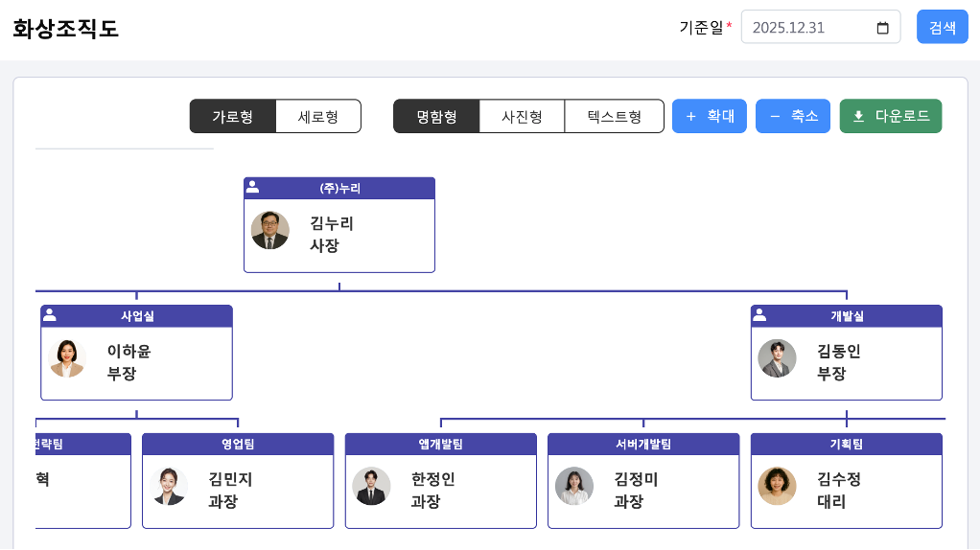Click 김수정 대리 profile photo
Image resolution: width=980 pixels, height=550 pixels.
[x=777, y=486]
